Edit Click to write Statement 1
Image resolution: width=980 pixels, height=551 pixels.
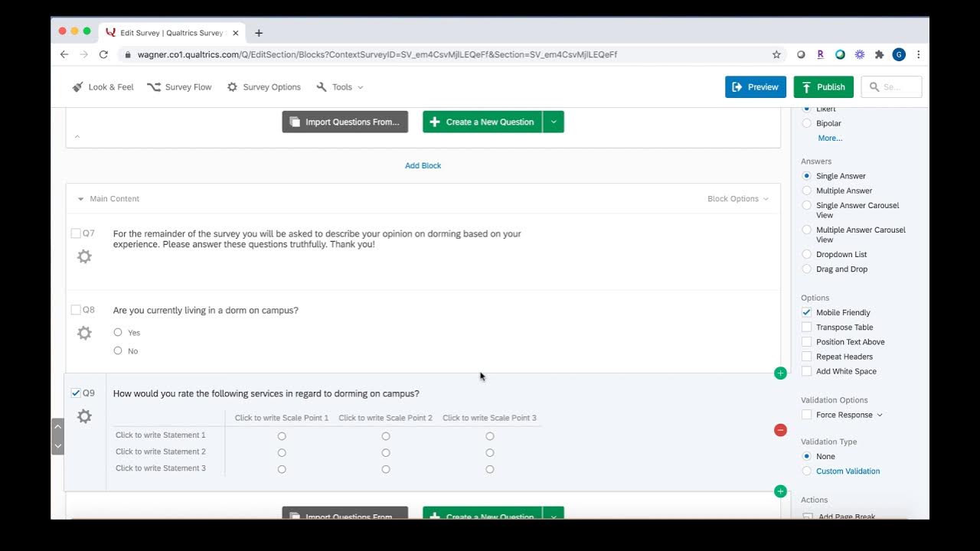pyautogui.click(x=161, y=435)
